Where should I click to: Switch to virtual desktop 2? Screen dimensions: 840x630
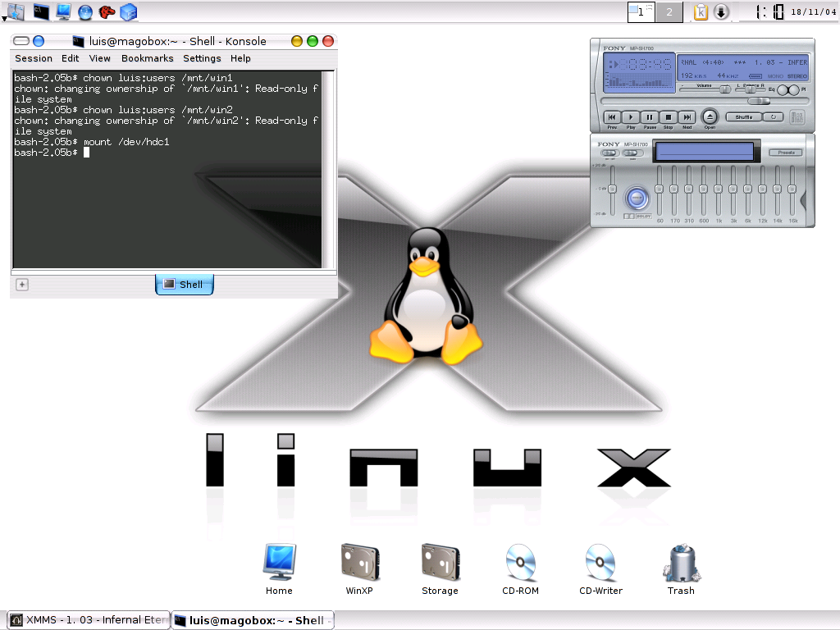[669, 11]
